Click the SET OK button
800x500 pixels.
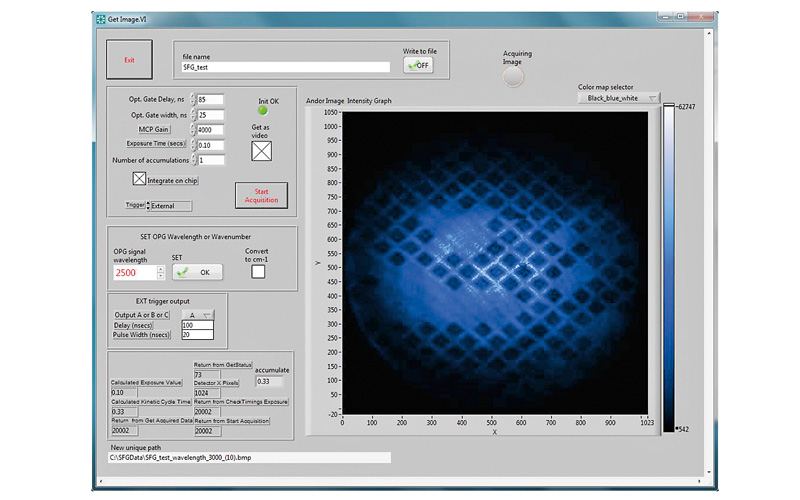(x=196, y=272)
